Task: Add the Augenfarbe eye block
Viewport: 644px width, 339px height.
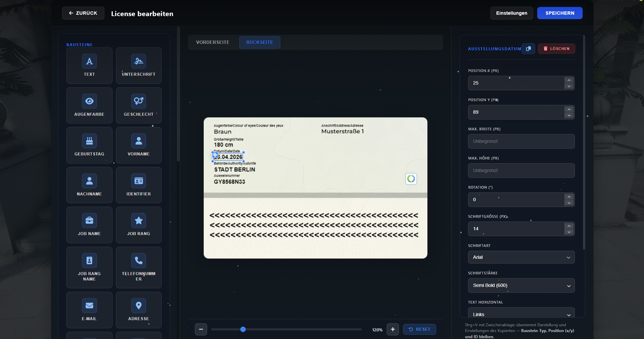Action: [x=89, y=105]
